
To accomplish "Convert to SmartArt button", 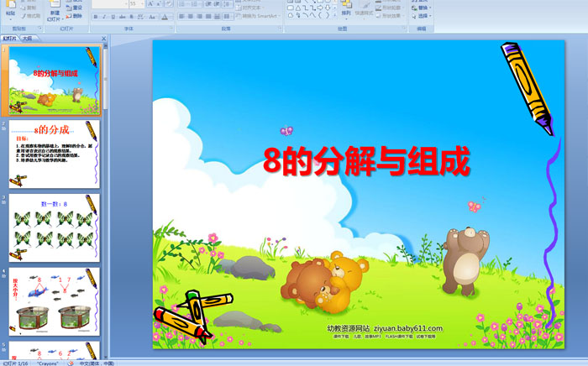I will click(259, 16).
